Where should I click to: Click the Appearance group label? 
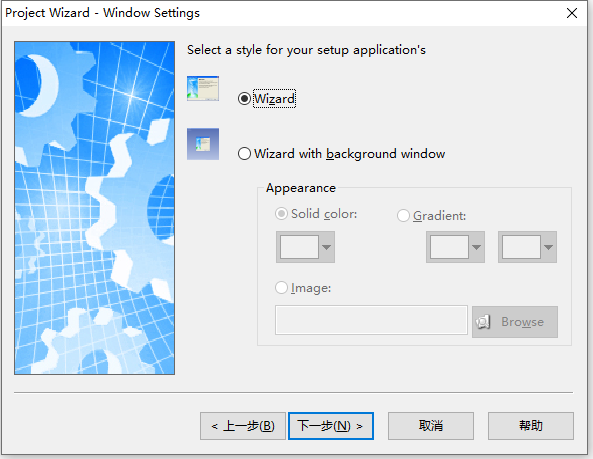click(301, 188)
